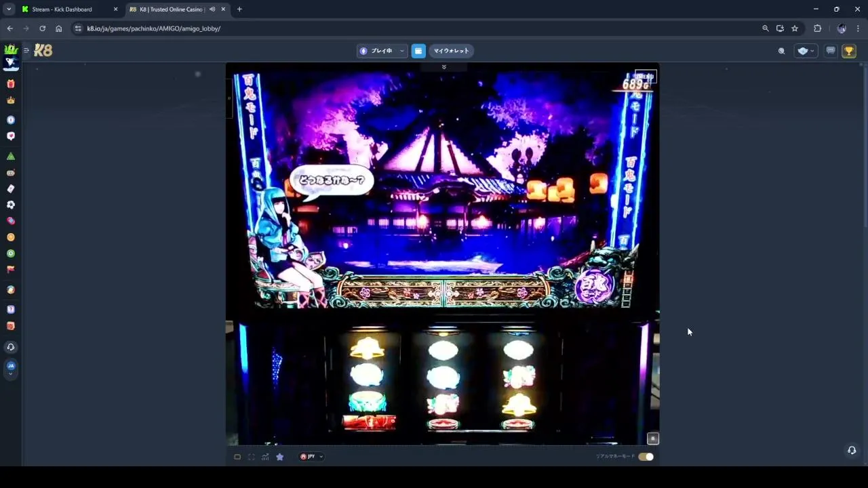868x488 pixels.
Task: Click the search magnifier in K8 header
Action: pyautogui.click(x=781, y=51)
